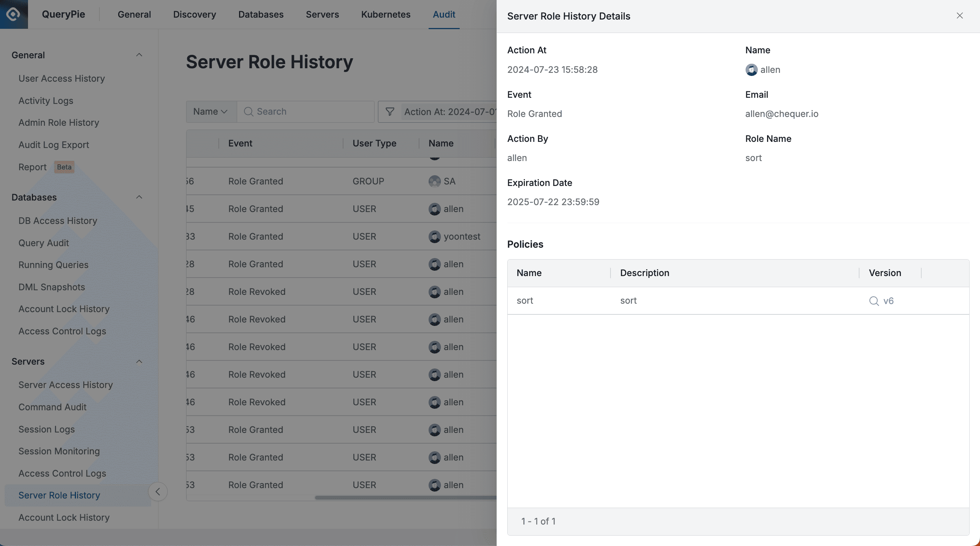Close the Server Role History Details panel

pyautogui.click(x=960, y=16)
